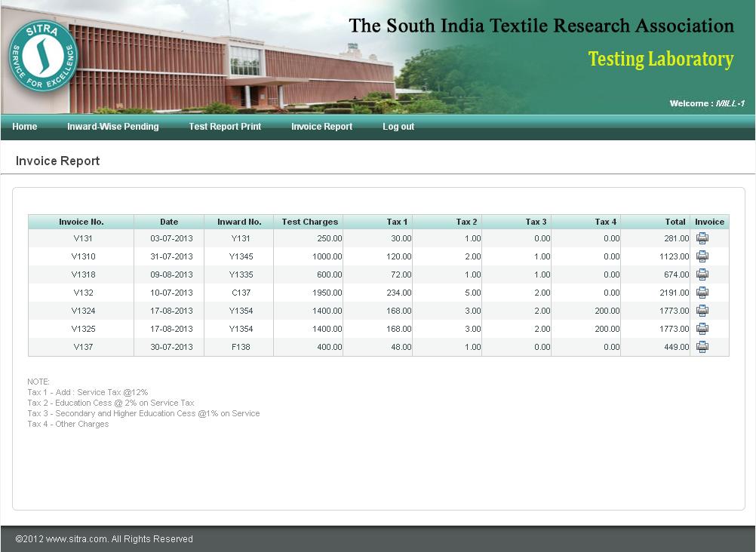Click the SITRA circular logo
756x552 pixels.
pyautogui.click(x=43, y=56)
